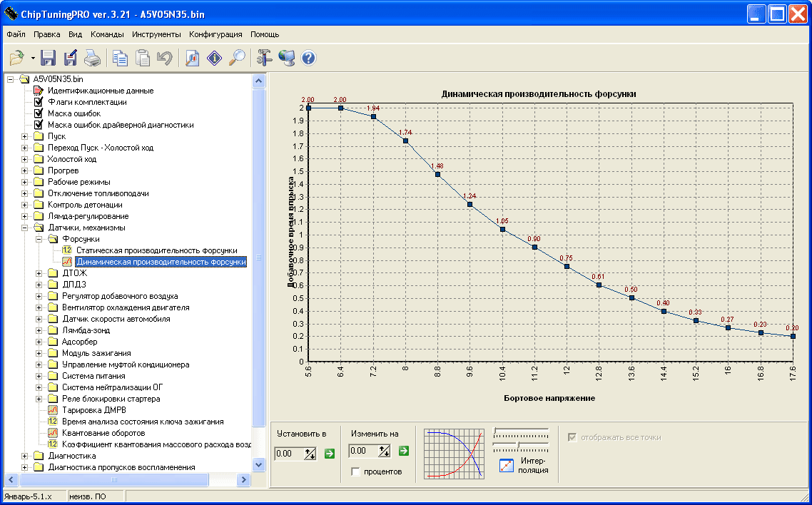Toggle отображать все точки checkbox
The height and width of the screenshot is (505, 812).
[572, 437]
